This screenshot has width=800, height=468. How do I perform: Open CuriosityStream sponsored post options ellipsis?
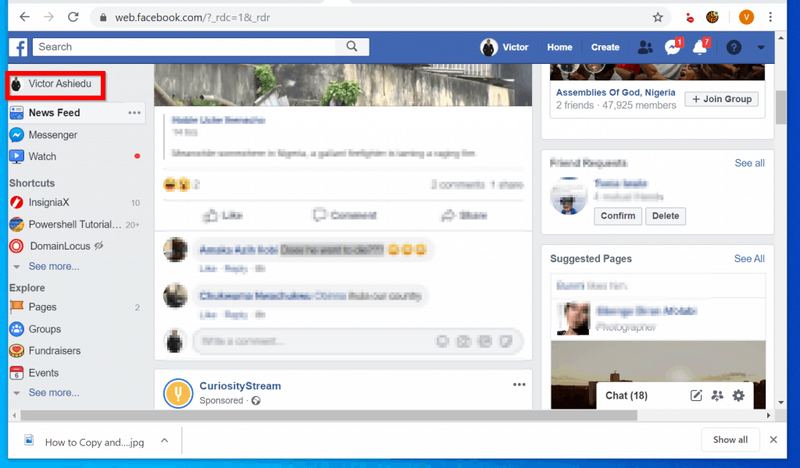[x=519, y=385]
